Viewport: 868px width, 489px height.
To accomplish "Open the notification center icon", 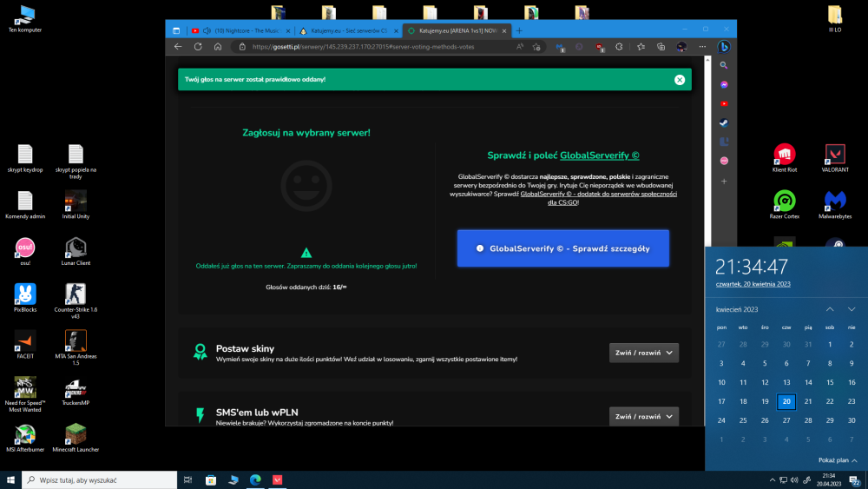I will point(855,480).
